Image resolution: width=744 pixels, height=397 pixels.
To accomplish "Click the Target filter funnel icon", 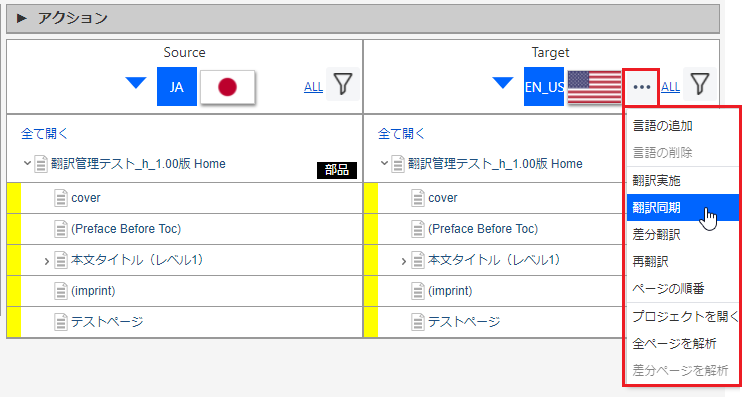I will click(x=700, y=84).
